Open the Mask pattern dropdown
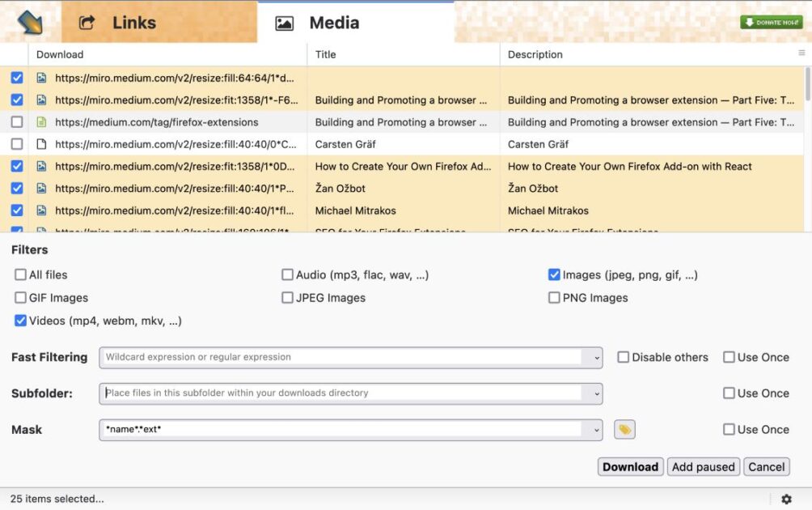812x510 pixels. pos(596,429)
